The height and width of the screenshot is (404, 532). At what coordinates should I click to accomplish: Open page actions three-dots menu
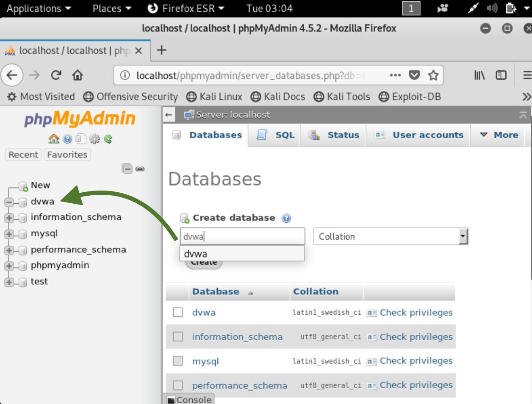click(395, 75)
